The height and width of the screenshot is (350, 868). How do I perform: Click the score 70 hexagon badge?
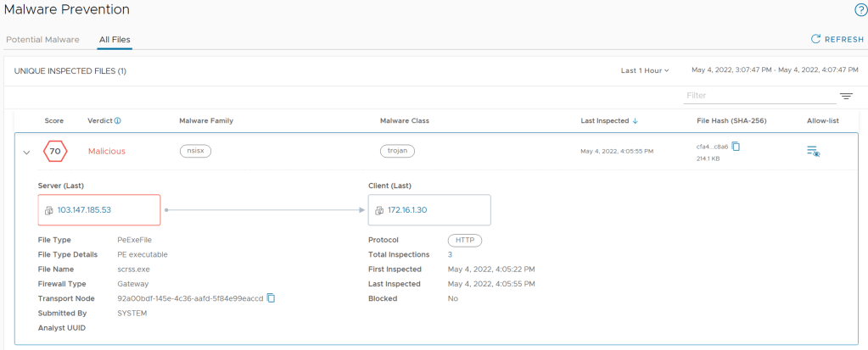[x=55, y=152]
